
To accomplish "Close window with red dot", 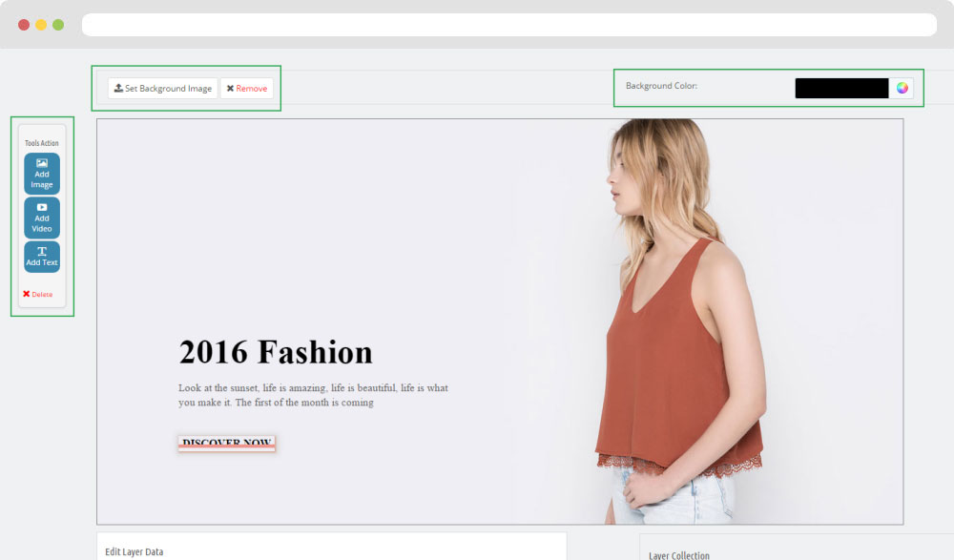I will pos(24,25).
